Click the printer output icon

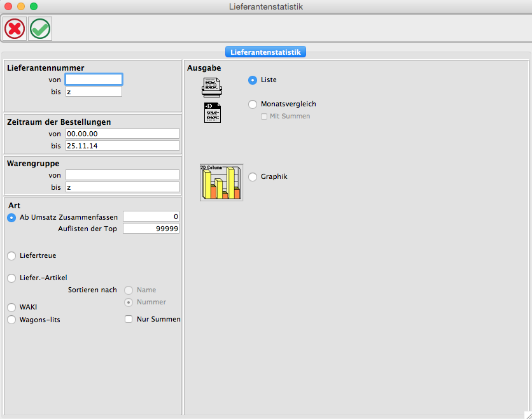tap(212, 87)
